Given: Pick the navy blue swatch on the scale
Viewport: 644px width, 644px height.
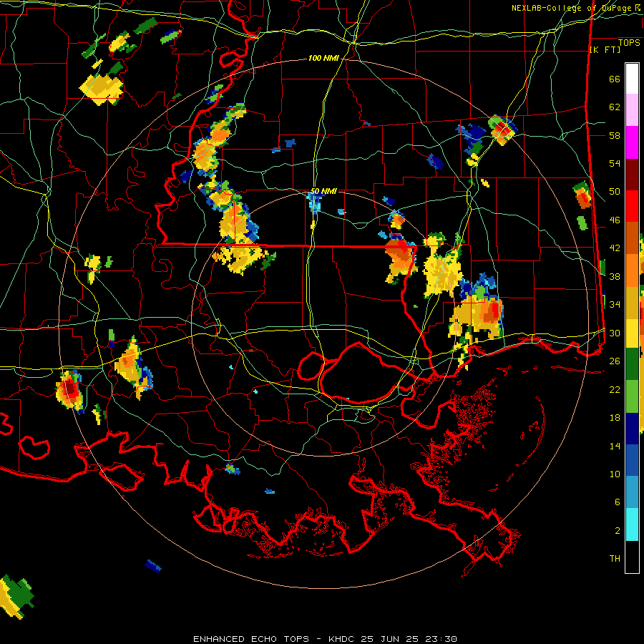Looking at the screenshot, I should pyautogui.click(x=632, y=429).
